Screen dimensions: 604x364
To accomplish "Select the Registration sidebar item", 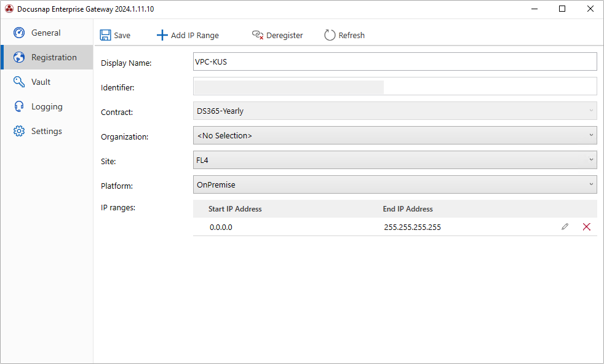I will coord(47,57).
